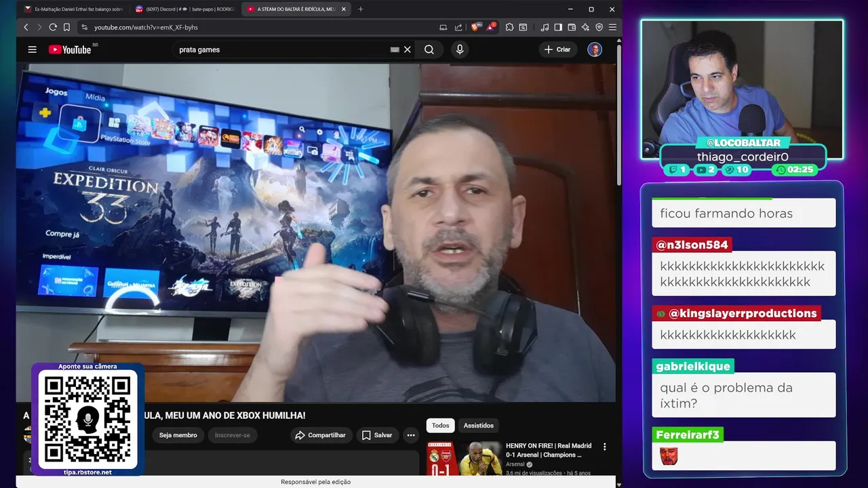Click the 'Compartilhar' button
Screen dimensions: 868x488
[x=321, y=435]
